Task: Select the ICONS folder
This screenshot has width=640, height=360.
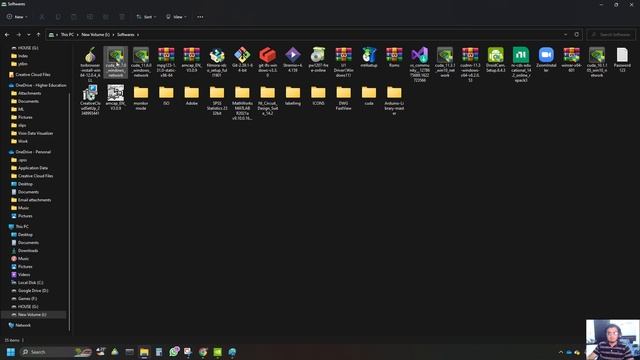Action: (x=318, y=95)
